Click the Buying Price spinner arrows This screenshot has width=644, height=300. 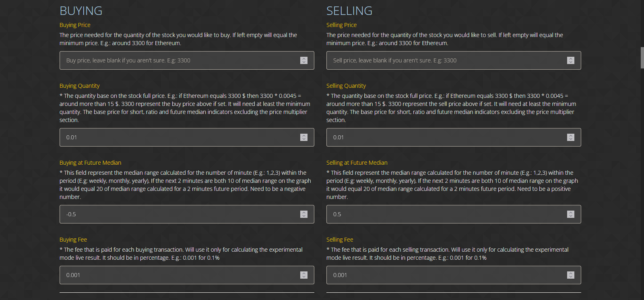[x=304, y=60]
